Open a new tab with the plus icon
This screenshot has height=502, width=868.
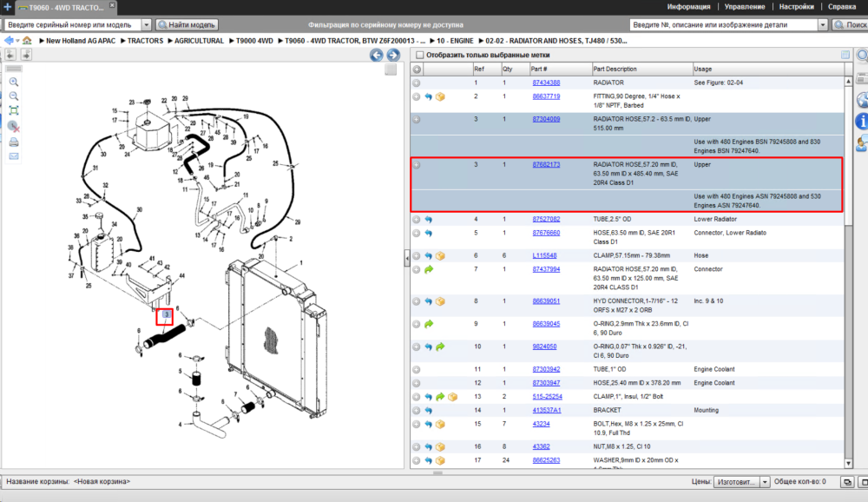(7, 7)
